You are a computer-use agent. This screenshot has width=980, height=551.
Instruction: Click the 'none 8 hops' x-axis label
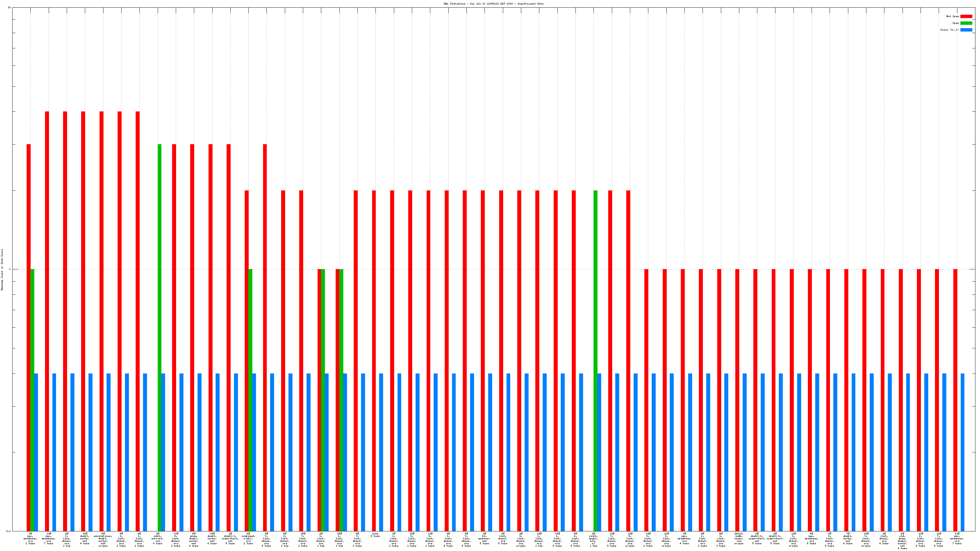[375, 535]
